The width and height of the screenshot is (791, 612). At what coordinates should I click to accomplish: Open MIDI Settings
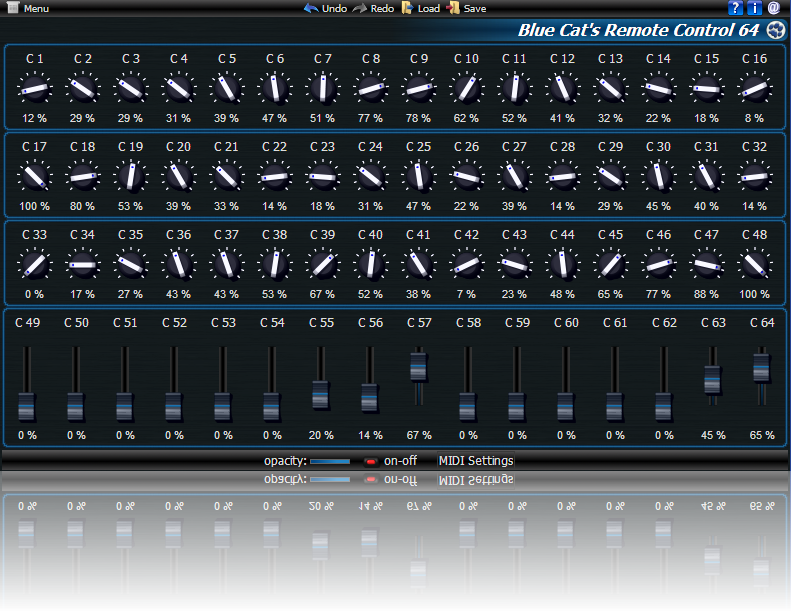tap(476, 461)
